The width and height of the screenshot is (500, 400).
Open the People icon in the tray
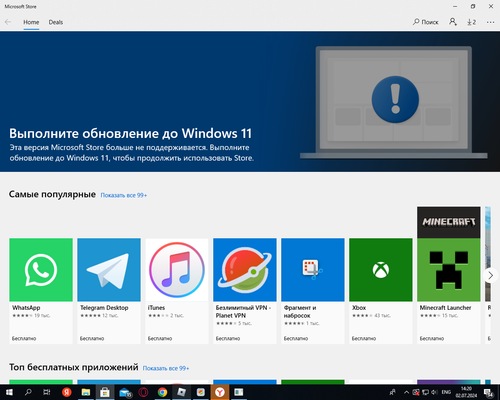393,392
